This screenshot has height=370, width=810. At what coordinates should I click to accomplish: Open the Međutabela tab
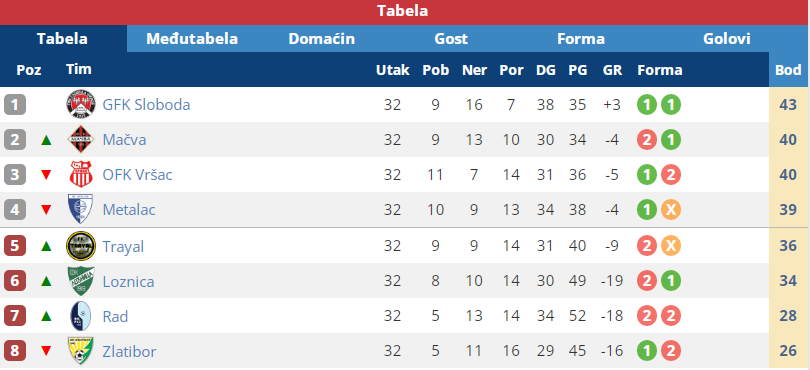(192, 39)
